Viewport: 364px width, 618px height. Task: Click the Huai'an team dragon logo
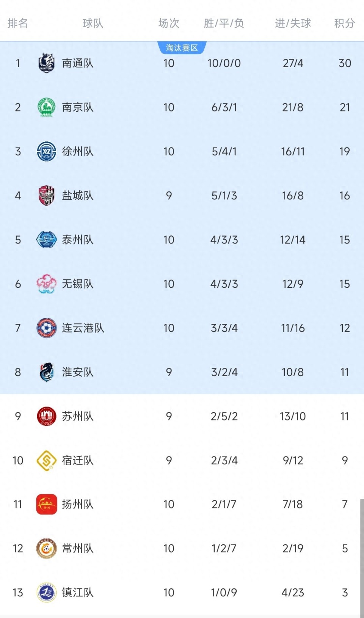[x=47, y=372]
